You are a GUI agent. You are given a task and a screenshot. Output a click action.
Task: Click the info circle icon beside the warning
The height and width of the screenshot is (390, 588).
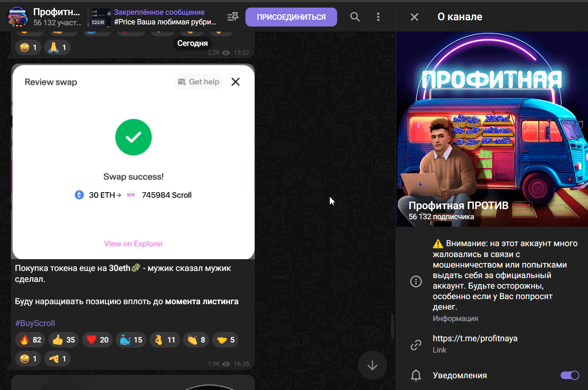pyautogui.click(x=416, y=281)
